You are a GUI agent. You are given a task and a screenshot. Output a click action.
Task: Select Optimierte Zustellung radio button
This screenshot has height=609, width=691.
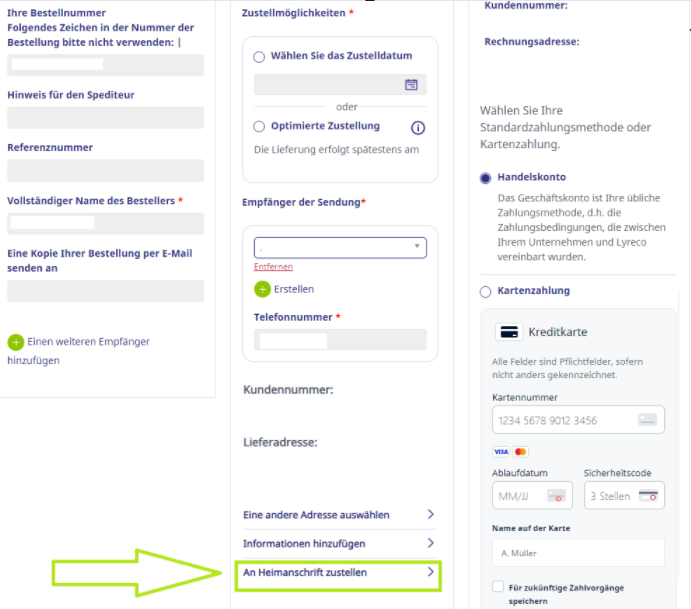(259, 127)
